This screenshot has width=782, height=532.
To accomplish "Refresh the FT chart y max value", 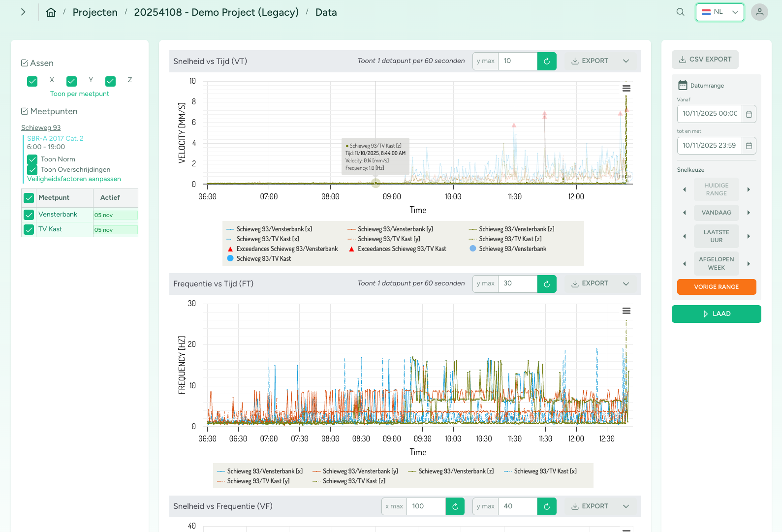I will pyautogui.click(x=547, y=283).
